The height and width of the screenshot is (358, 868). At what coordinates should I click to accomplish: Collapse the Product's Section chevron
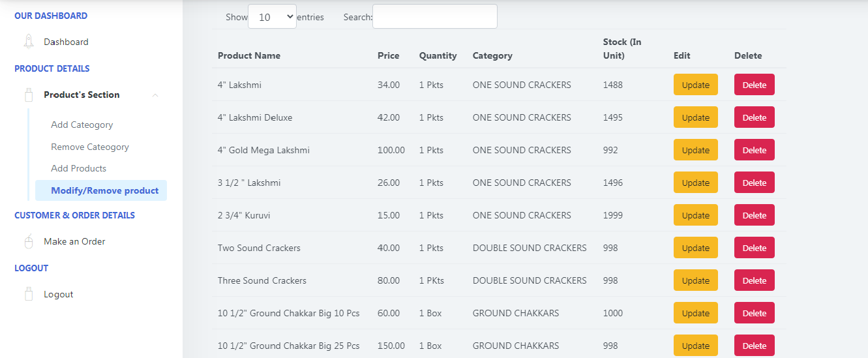click(x=155, y=95)
